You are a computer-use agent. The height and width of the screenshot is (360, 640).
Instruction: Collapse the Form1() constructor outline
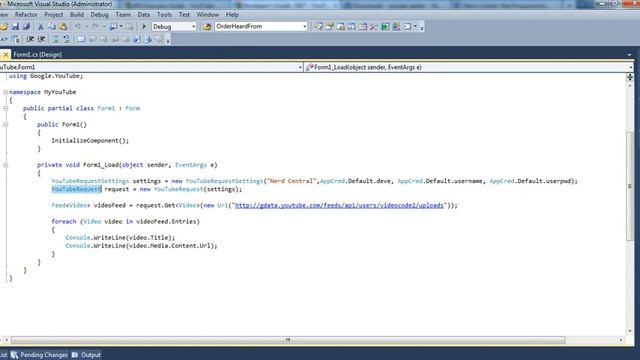tap(5, 124)
